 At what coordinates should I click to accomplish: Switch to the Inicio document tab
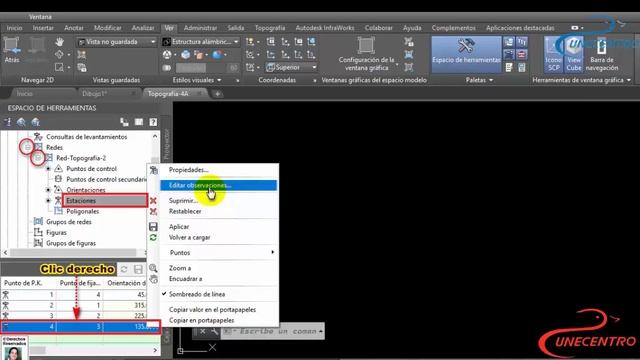pos(24,93)
